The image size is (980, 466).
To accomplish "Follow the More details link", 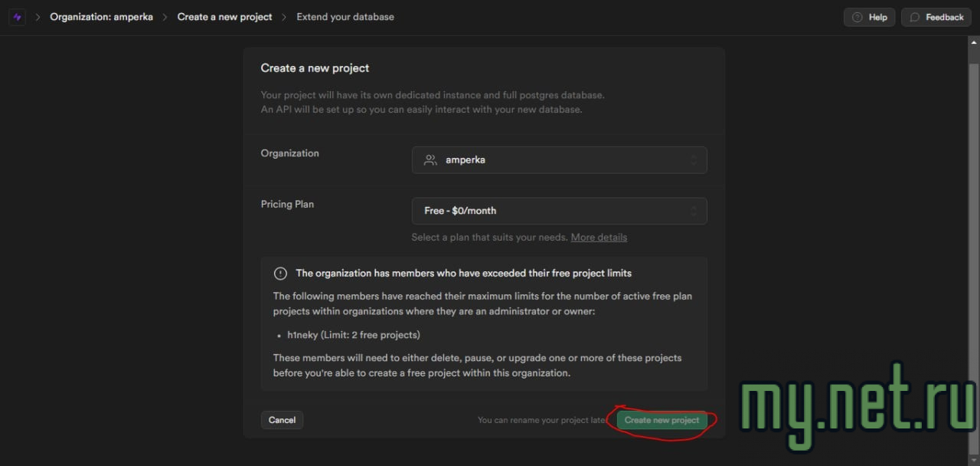I will tap(599, 238).
